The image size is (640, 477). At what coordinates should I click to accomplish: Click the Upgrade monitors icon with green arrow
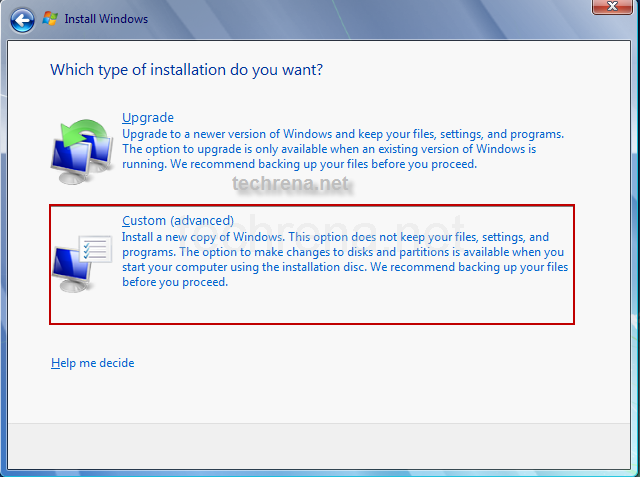(x=82, y=151)
